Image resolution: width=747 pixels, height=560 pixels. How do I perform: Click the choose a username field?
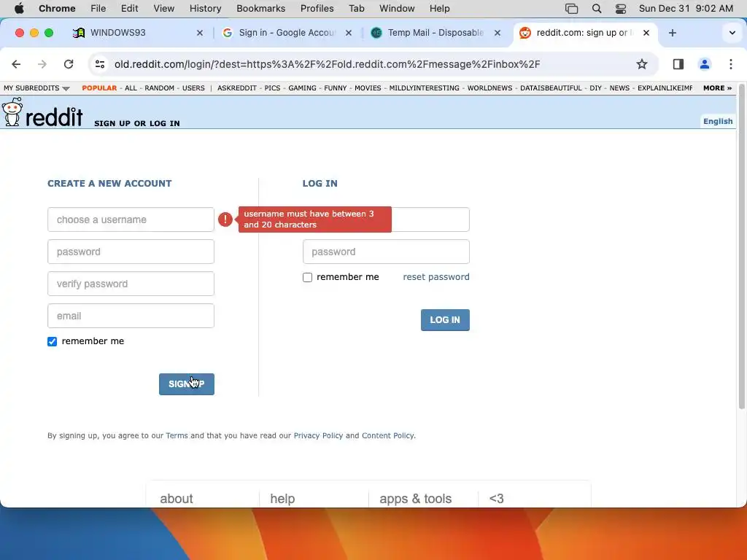131,219
